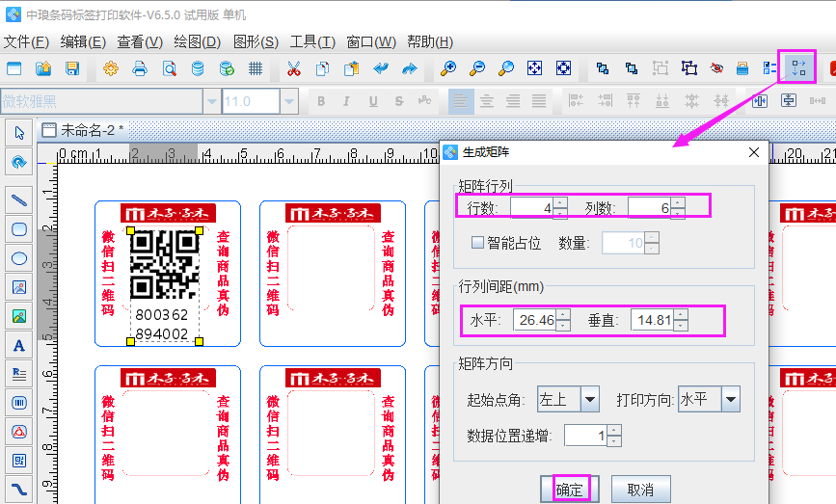
Task: Click the Redo arrow icon
Action: coord(410,68)
